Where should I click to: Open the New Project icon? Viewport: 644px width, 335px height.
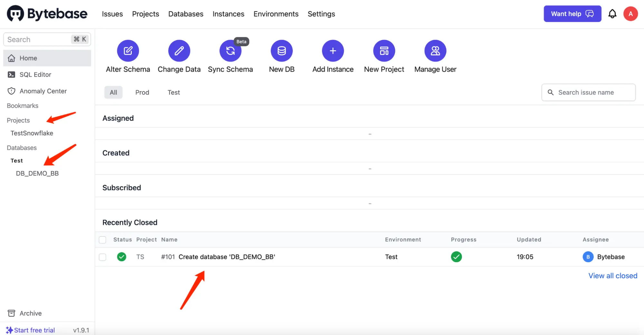pos(384,51)
